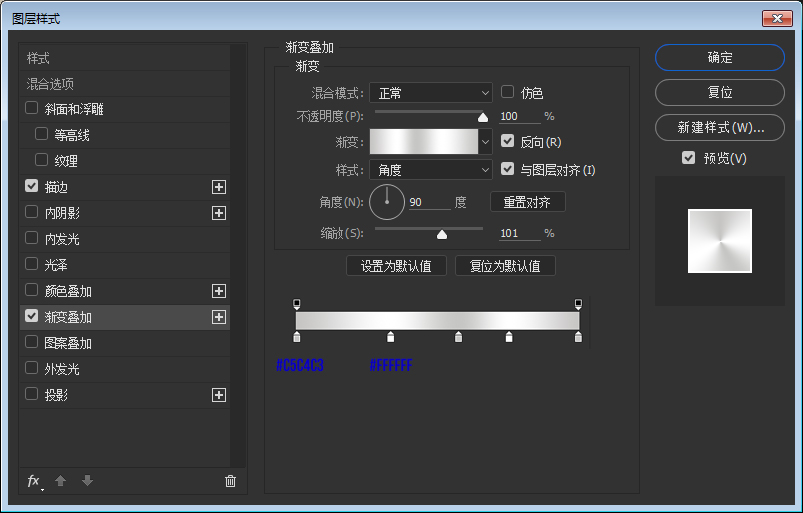The width and height of the screenshot is (803, 513).
Task: Enable the 投影 checkbox
Action: pos(32,394)
